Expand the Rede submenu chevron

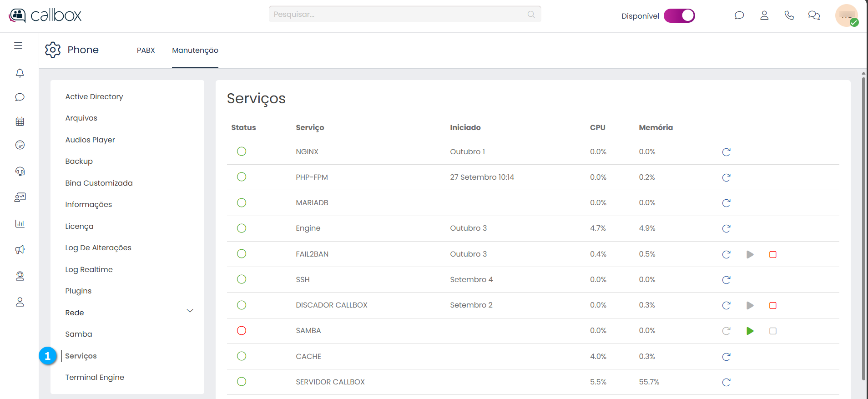(x=190, y=311)
